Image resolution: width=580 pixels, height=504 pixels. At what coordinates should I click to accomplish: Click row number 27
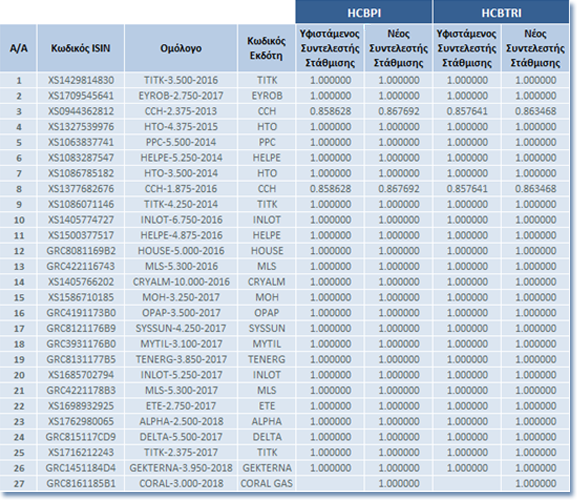pyautogui.click(x=19, y=484)
